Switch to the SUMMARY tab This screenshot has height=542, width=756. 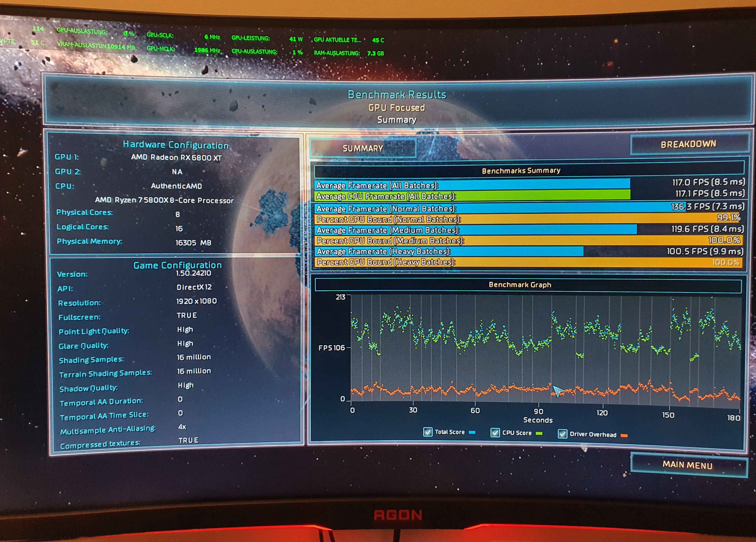pyautogui.click(x=363, y=148)
